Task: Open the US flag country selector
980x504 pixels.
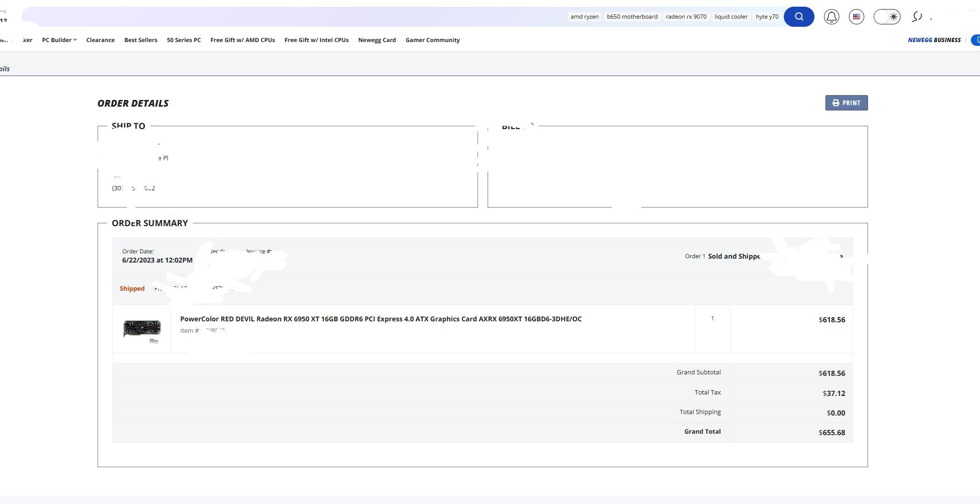Action: tap(856, 17)
